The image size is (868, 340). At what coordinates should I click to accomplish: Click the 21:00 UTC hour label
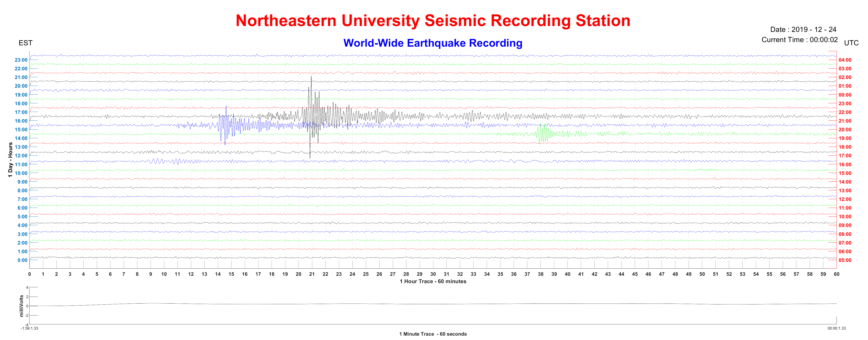(x=845, y=121)
